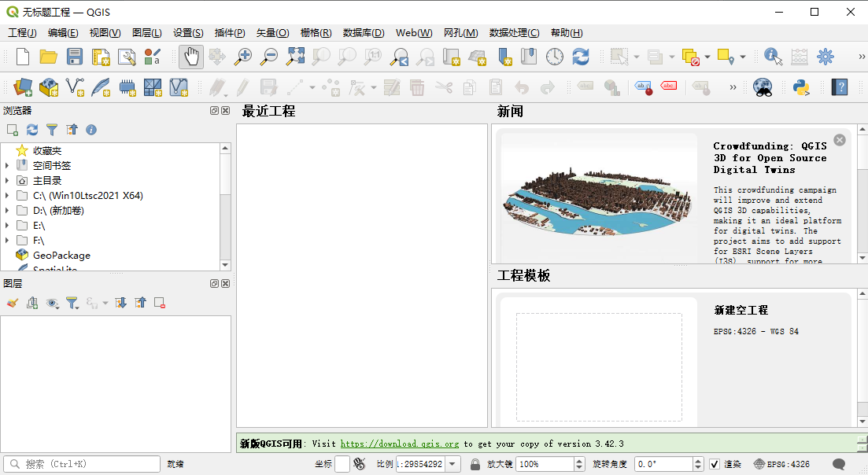Click the search box in status bar

tap(83, 464)
